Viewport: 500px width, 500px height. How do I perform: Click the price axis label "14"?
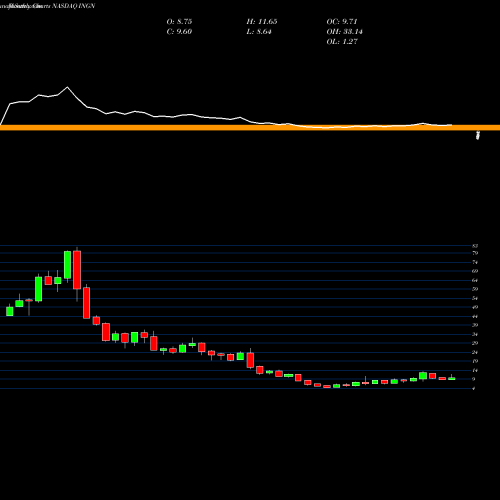(x=475, y=370)
